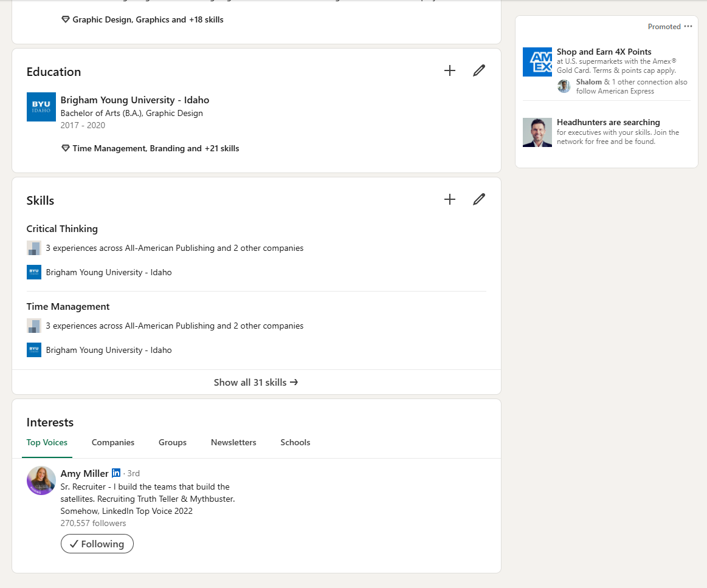Click Bachelor of Arts, Graphic Design text
Viewport: 707px width, 588px height.
[132, 113]
